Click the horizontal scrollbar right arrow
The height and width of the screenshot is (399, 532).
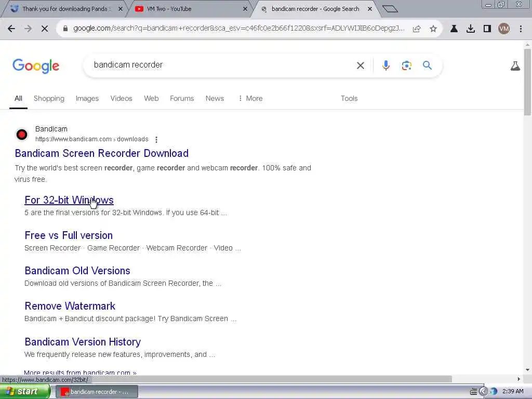[519, 379]
